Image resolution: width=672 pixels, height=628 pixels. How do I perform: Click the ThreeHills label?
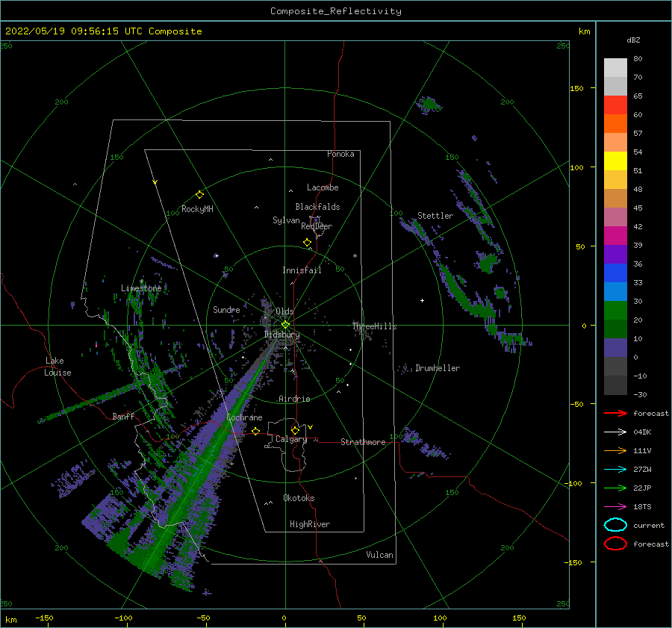tap(375, 326)
